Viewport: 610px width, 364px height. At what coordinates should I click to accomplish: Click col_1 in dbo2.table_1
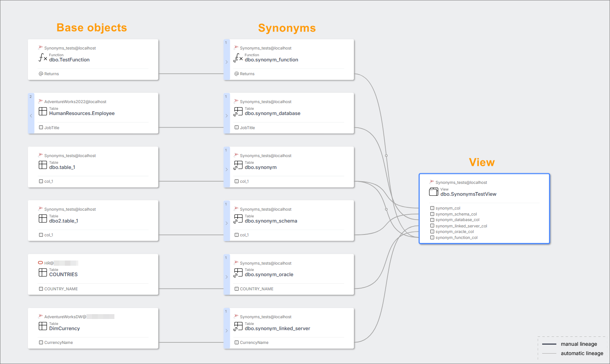tap(49, 235)
